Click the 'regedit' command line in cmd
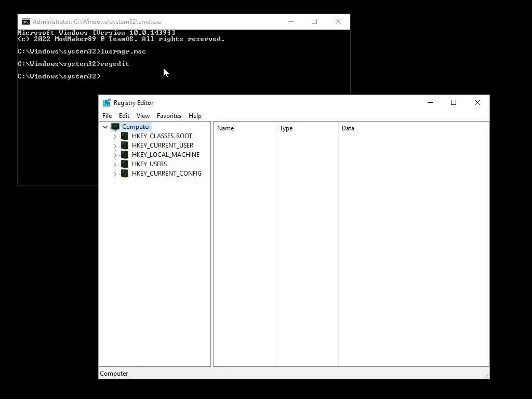This screenshot has width=532, height=399. click(x=73, y=64)
